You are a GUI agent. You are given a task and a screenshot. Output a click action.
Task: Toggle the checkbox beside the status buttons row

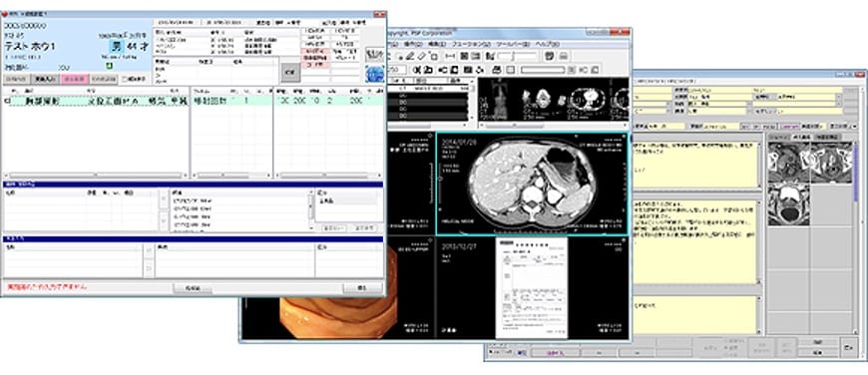tap(125, 79)
